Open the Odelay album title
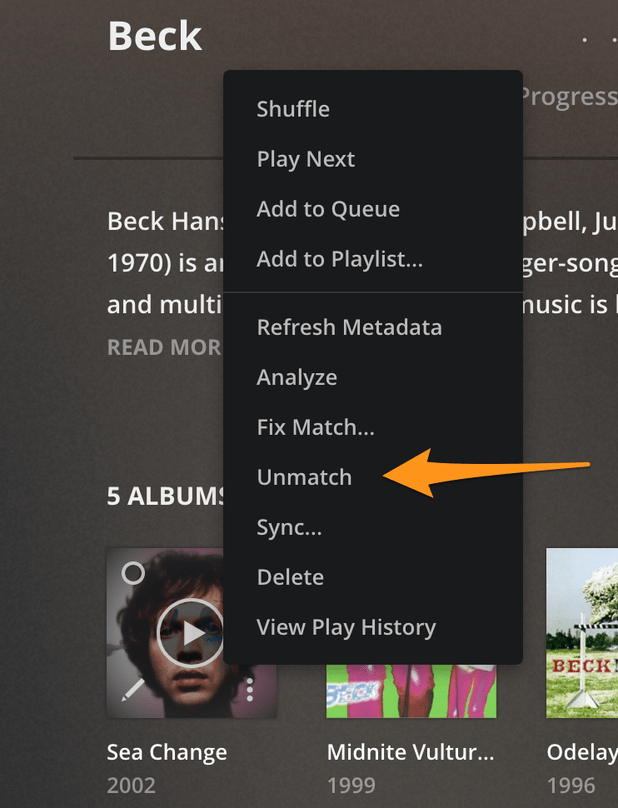The height and width of the screenshot is (808, 618). [582, 752]
